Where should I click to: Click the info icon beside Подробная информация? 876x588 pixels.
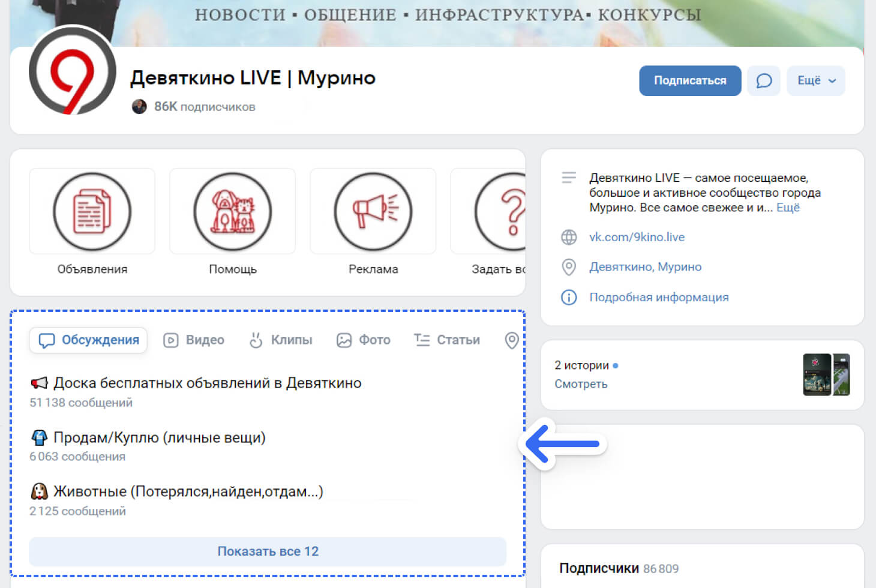coord(569,297)
